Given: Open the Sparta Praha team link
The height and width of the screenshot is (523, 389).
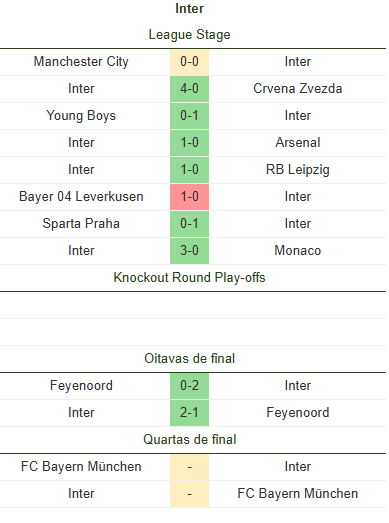Looking at the screenshot, I should 81,224.
